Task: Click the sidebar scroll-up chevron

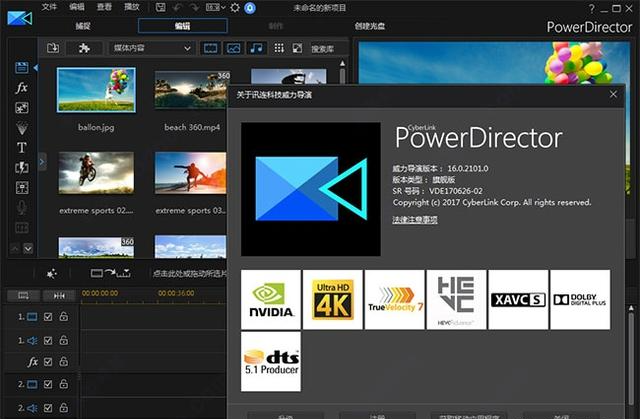Action: [x=15, y=248]
